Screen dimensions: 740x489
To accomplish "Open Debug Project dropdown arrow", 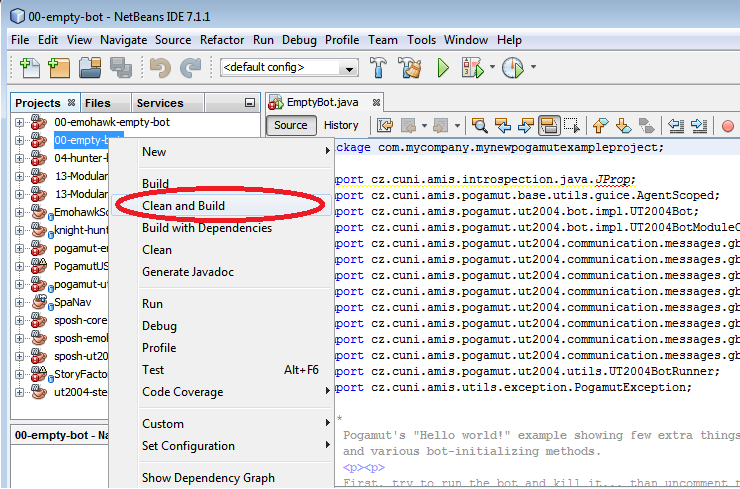I will [492, 67].
